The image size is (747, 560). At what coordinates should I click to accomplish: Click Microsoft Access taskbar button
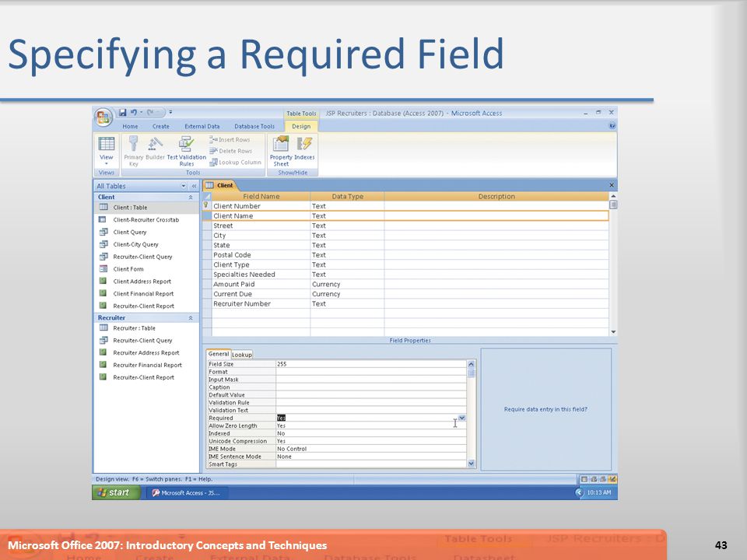pyautogui.click(x=187, y=493)
